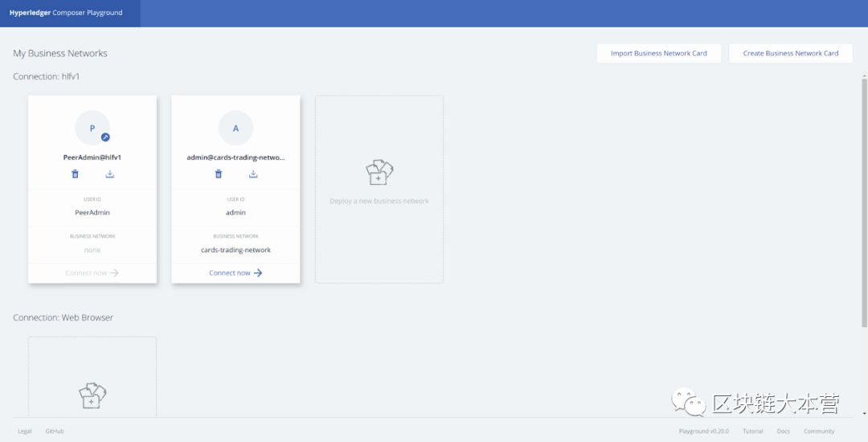Click the deploy icon under Web Browser connection
The height and width of the screenshot is (442, 868).
[x=92, y=395]
